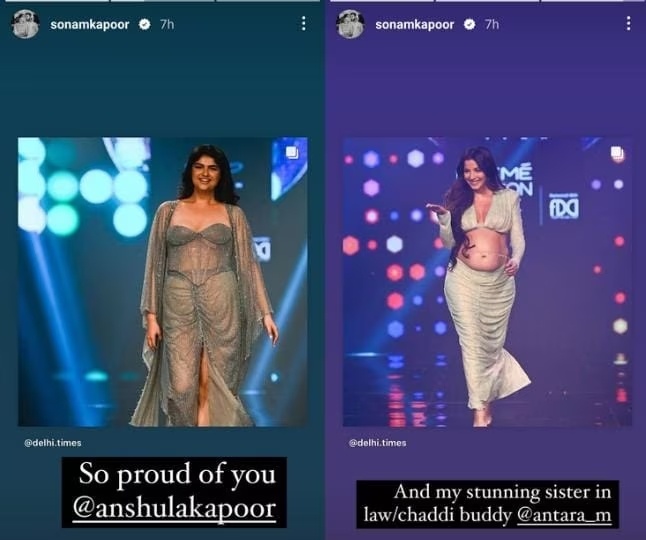Open left @delhi.times credit tag
This screenshot has width=646, height=540.
pos(53,443)
